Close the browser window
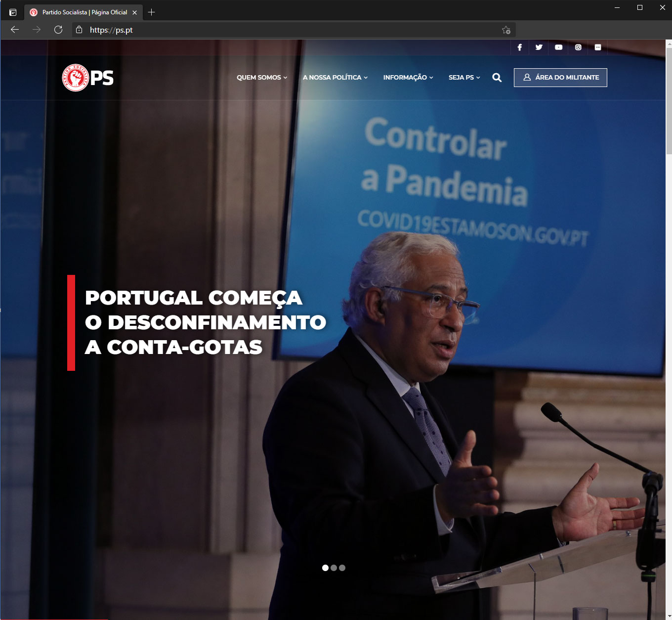The height and width of the screenshot is (620, 672). pos(662,7)
